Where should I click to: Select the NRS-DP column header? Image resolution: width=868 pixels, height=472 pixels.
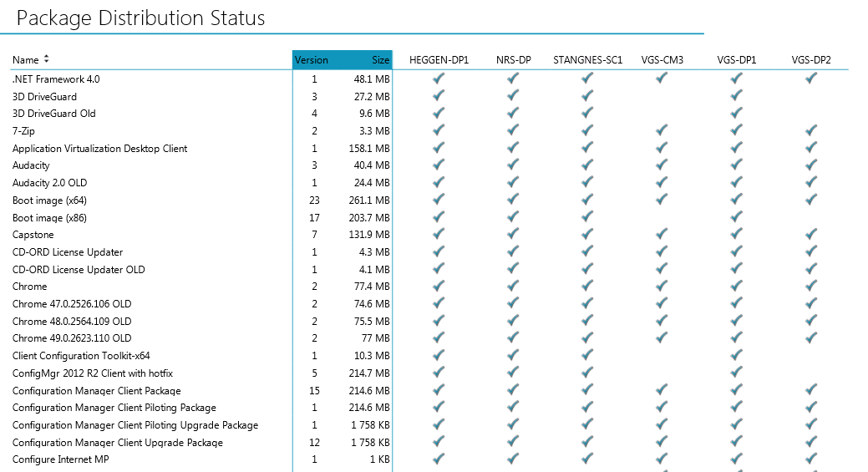[513, 60]
